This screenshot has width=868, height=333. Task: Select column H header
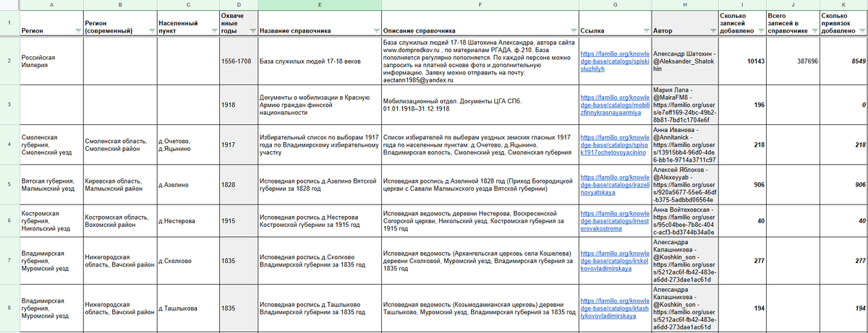684,4
